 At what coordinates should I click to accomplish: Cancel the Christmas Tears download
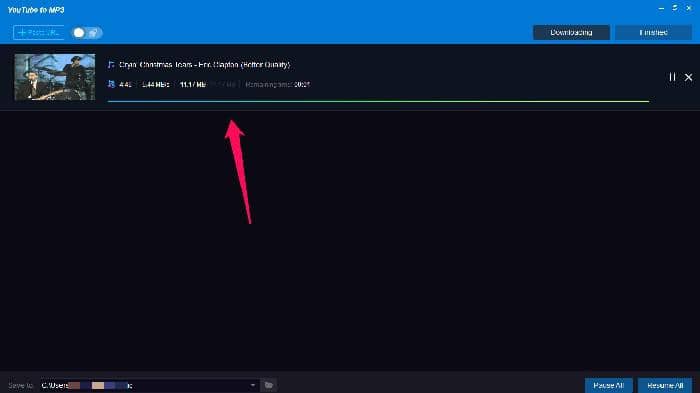click(688, 77)
